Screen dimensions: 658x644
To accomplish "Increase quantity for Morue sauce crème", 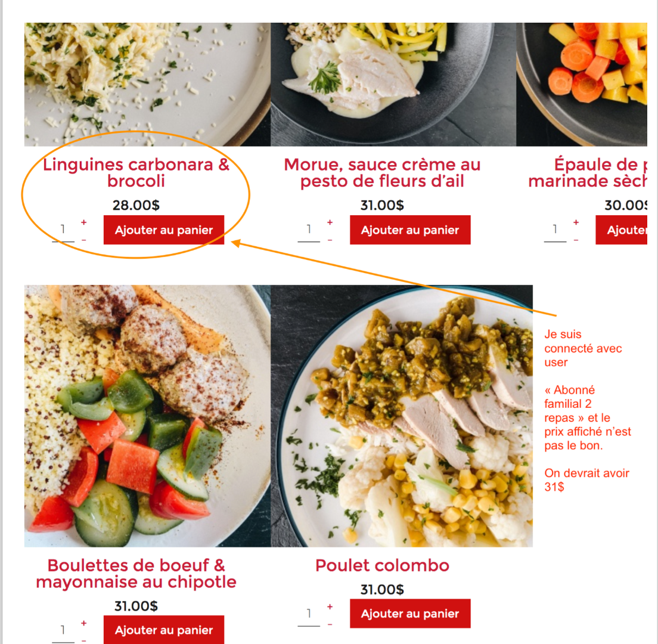I will (330, 222).
